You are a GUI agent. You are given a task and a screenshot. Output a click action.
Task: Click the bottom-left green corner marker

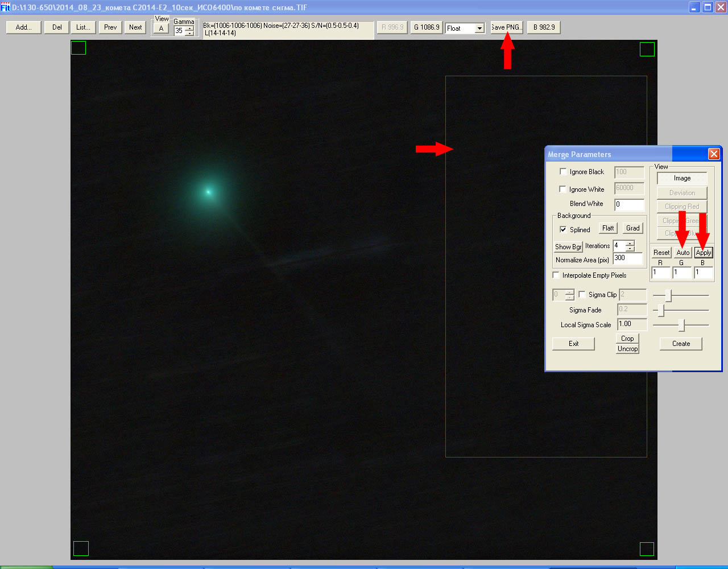tap(81, 549)
